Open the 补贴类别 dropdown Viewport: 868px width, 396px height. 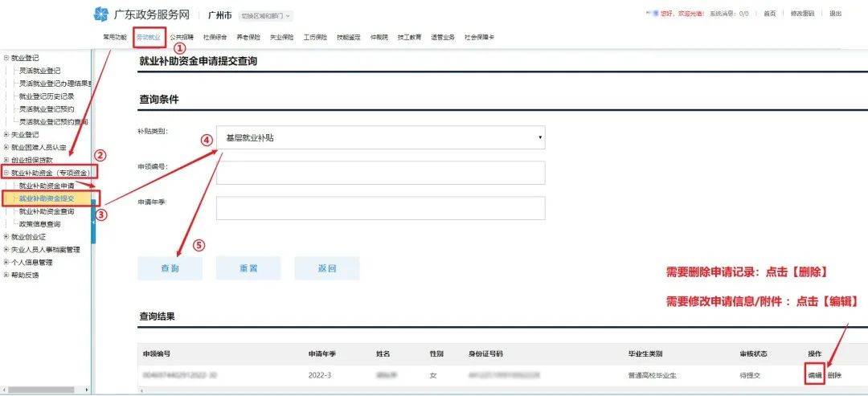380,137
